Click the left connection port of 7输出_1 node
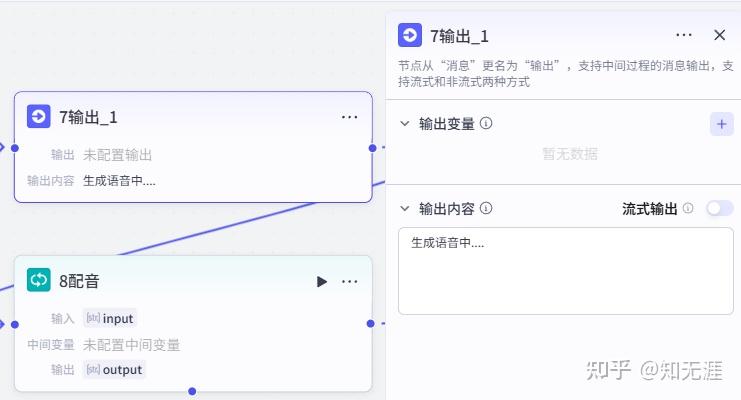 click(x=15, y=148)
